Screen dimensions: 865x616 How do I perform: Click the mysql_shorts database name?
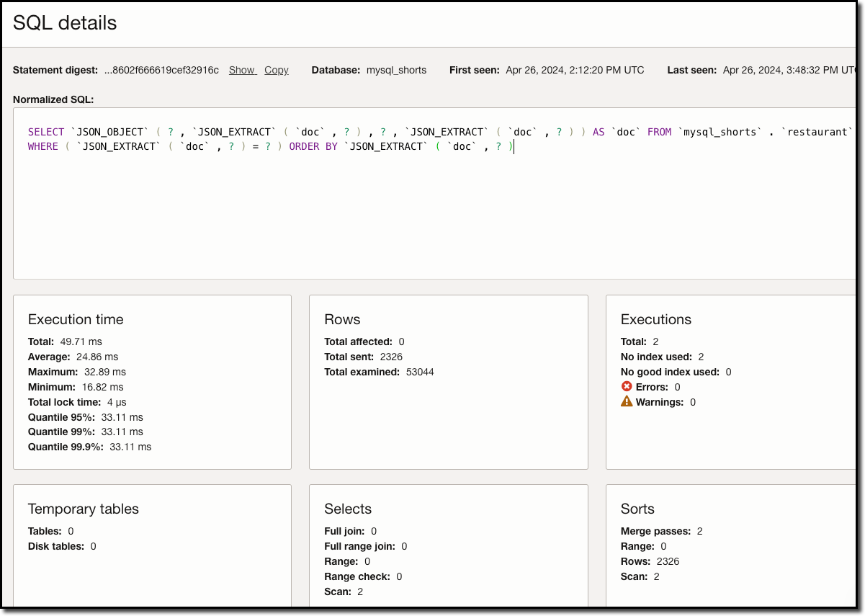pyautogui.click(x=396, y=70)
